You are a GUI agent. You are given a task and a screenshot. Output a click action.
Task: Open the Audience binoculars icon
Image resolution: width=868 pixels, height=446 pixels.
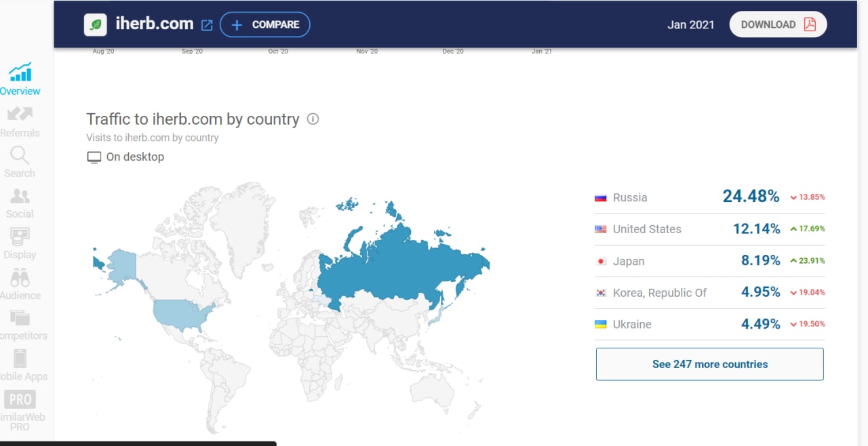click(x=20, y=278)
